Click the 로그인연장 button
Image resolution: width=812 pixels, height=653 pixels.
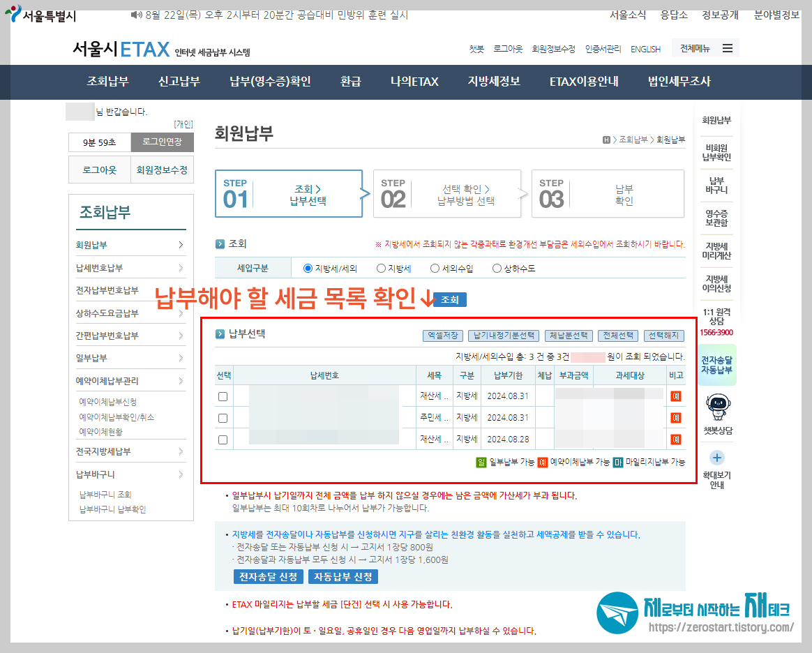pyautogui.click(x=162, y=142)
